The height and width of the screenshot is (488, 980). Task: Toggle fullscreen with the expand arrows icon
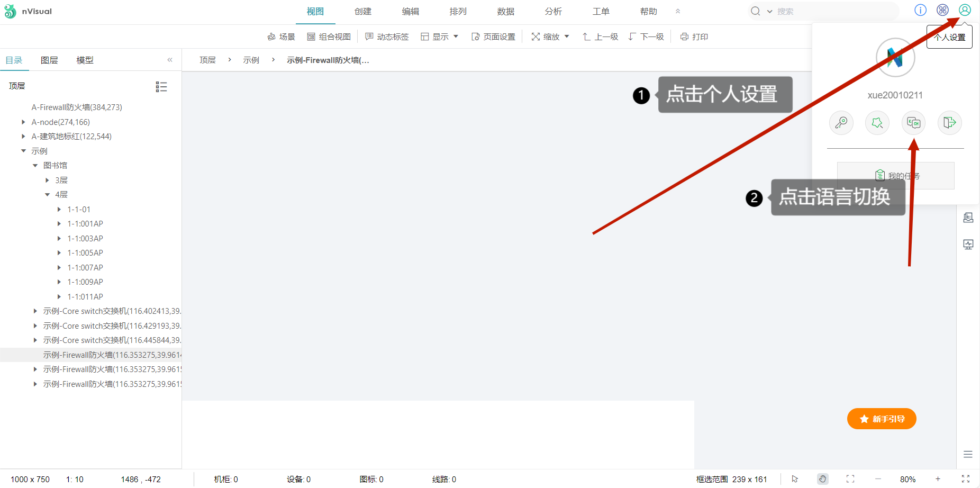point(966,479)
